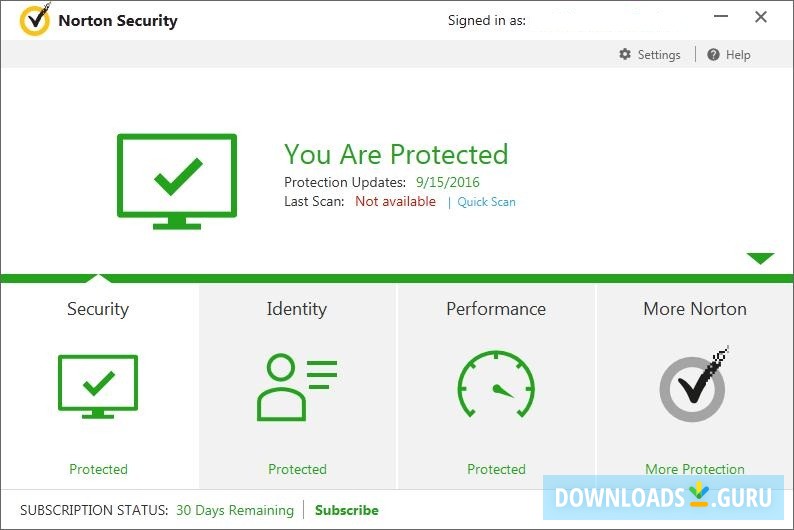794x530 pixels.
Task: Click the More Protection label
Action: click(695, 469)
